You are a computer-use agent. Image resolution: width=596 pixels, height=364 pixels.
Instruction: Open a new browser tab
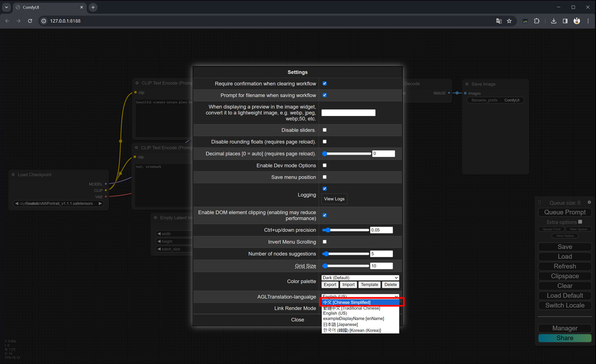[x=93, y=7]
